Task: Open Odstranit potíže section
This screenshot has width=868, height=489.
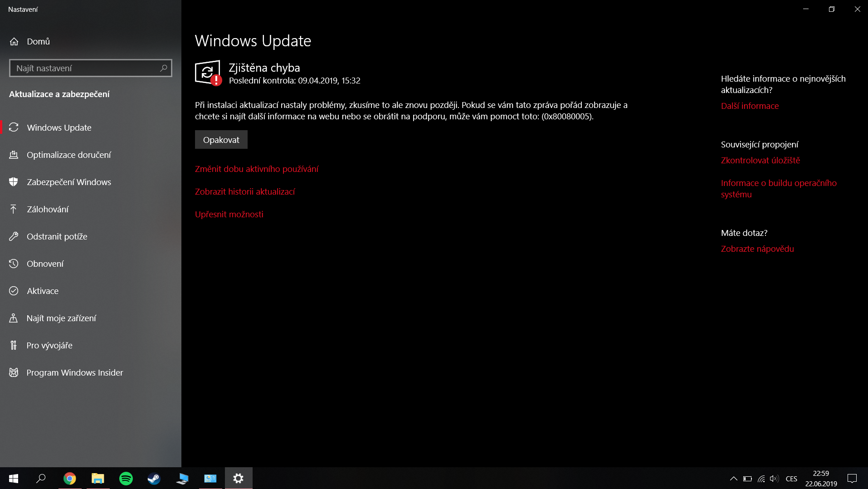Action: (x=91, y=236)
